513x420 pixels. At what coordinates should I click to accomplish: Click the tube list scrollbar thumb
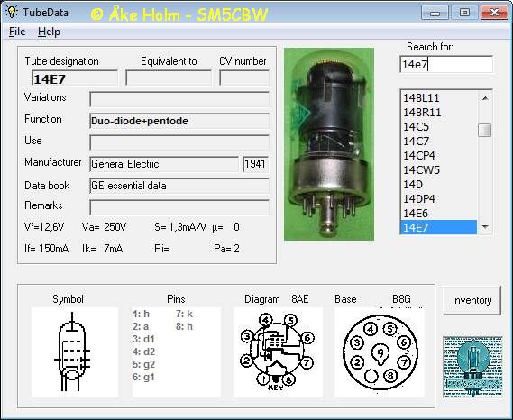tap(484, 130)
